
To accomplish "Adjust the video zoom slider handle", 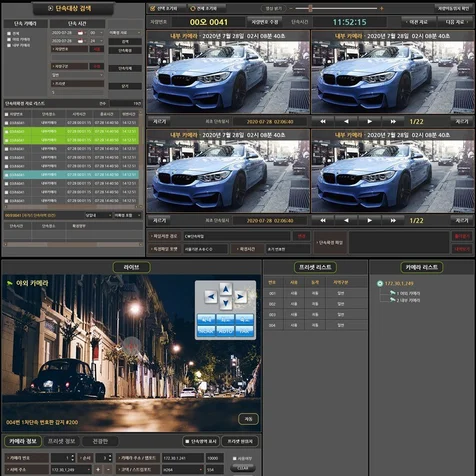I will click(310, 8).
